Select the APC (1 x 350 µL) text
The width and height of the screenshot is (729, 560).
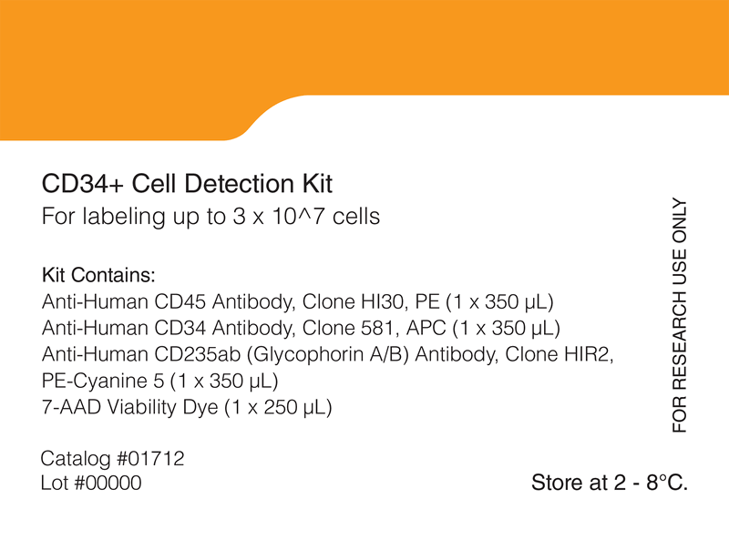[483, 329]
